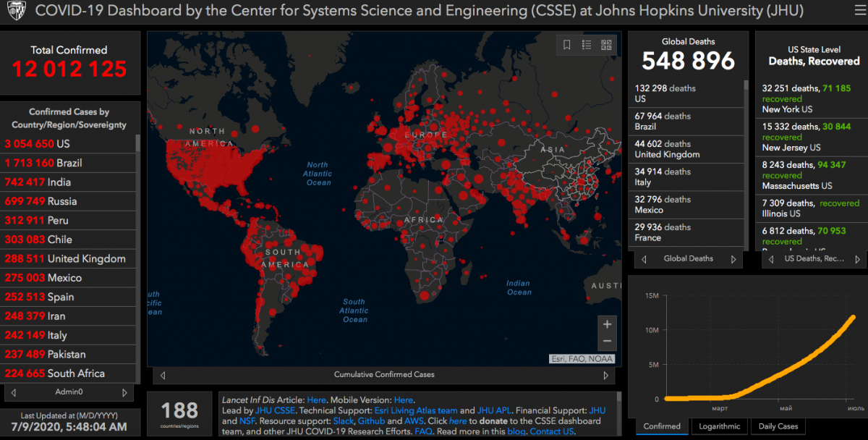Click the Esri, FAO, NOAA map attribution
Viewport: 868px width, 440px height.
583,358
